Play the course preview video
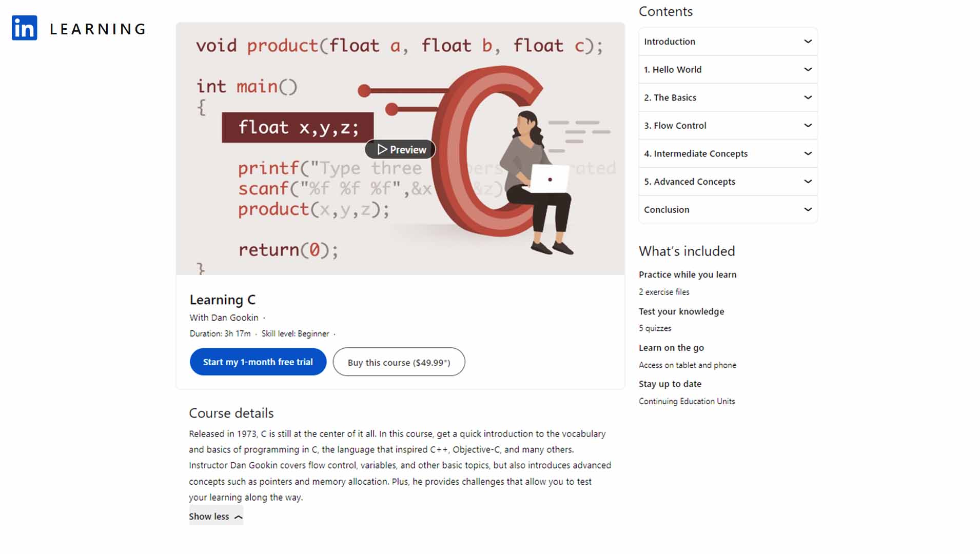This screenshot has height=554, width=980. pos(399,149)
